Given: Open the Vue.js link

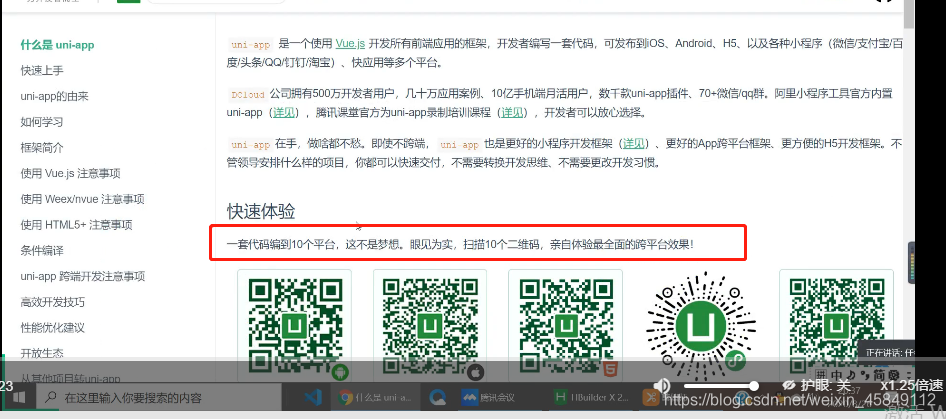Looking at the screenshot, I should point(350,43).
